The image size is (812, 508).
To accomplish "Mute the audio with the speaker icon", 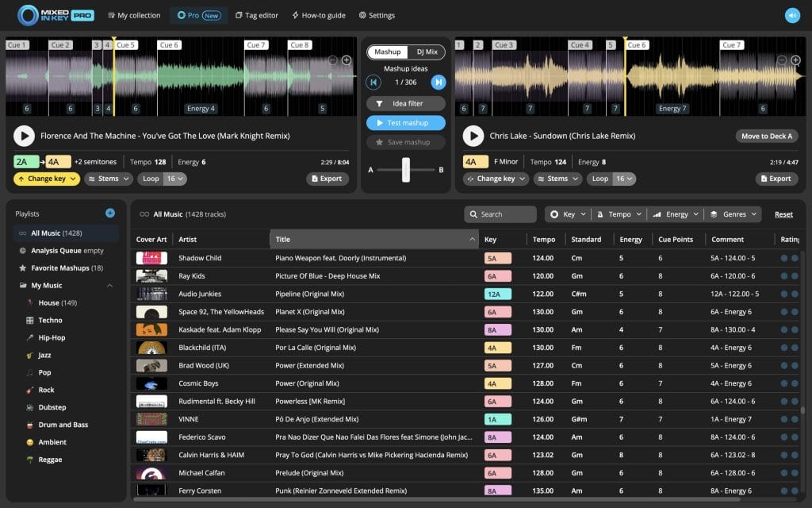I will tap(792, 14).
